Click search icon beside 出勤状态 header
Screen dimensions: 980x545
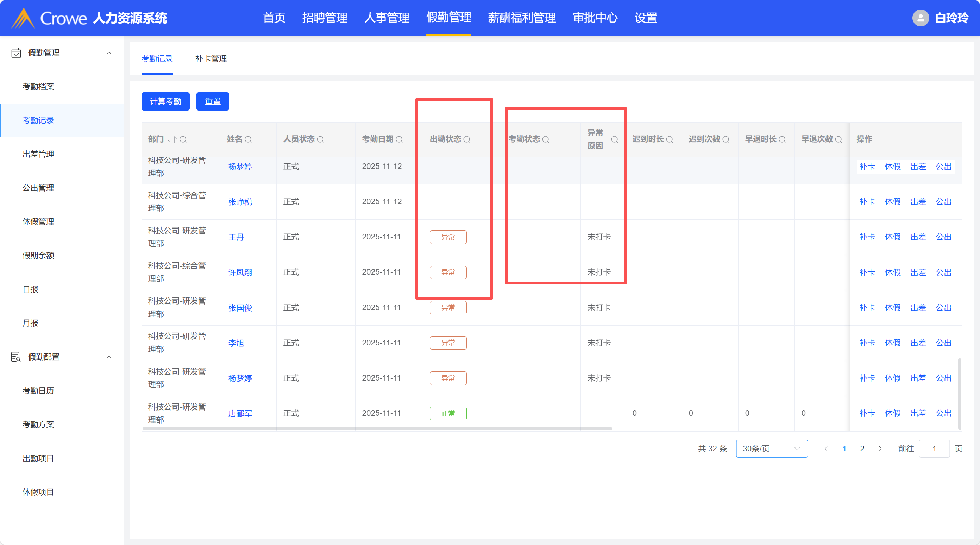click(467, 139)
